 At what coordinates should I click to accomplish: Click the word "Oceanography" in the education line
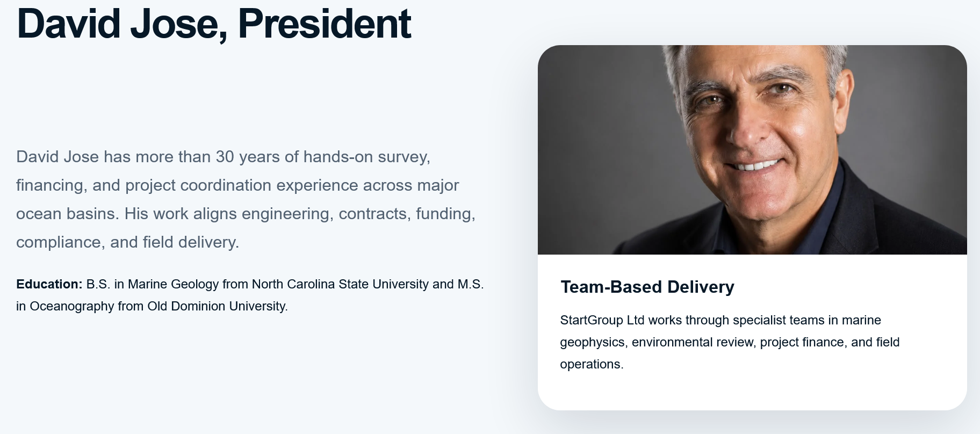pyautogui.click(x=71, y=306)
